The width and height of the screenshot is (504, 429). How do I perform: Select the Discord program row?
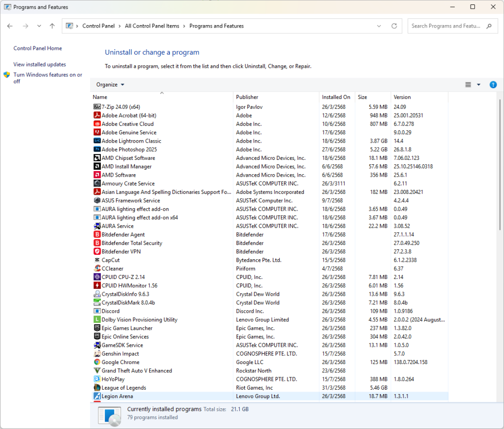tap(269, 311)
